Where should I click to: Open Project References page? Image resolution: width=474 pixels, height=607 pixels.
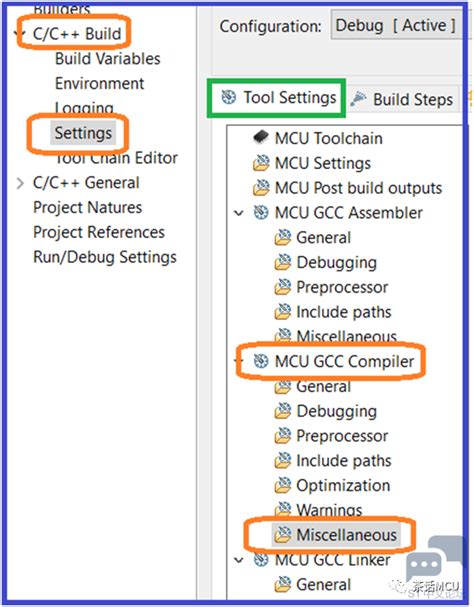click(x=99, y=232)
